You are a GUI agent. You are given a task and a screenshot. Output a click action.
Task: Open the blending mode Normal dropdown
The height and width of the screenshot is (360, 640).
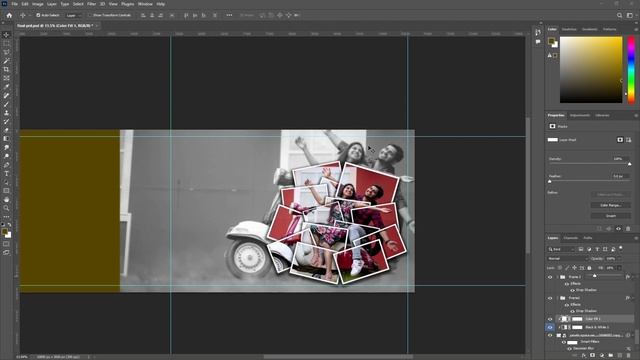(567, 259)
